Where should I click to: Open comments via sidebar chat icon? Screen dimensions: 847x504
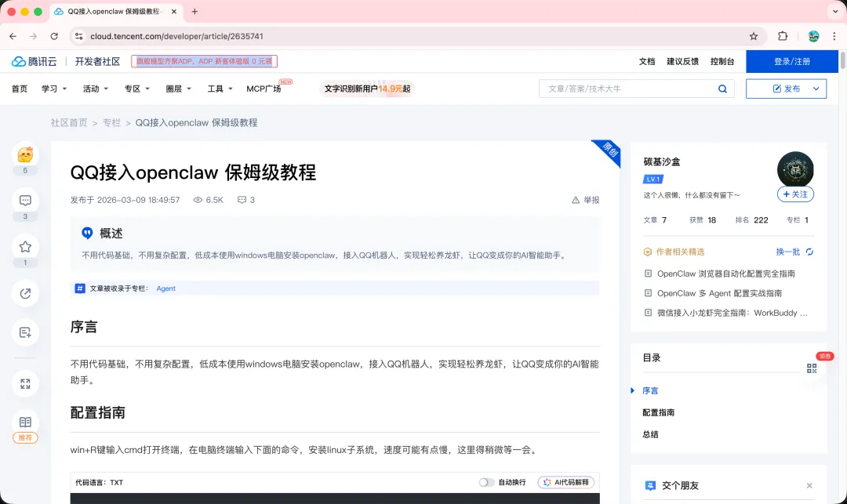(25, 201)
